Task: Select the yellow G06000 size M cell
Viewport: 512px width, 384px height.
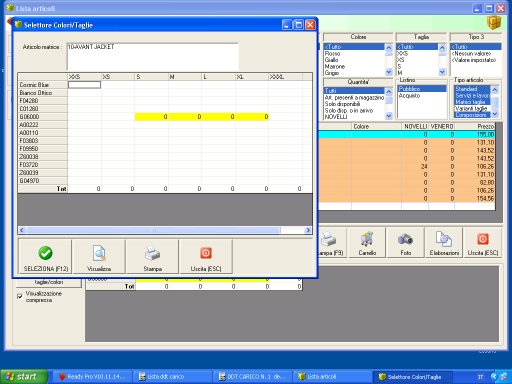Action: (x=185, y=117)
